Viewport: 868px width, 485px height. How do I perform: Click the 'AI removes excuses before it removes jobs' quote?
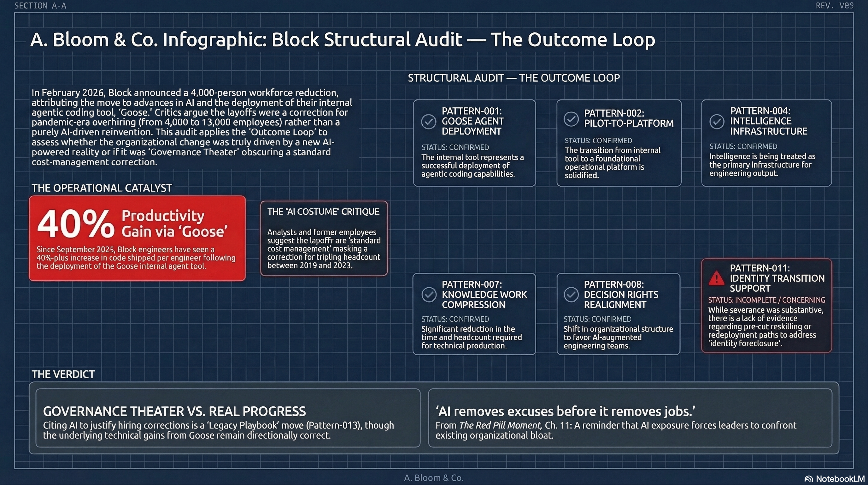[x=565, y=411]
